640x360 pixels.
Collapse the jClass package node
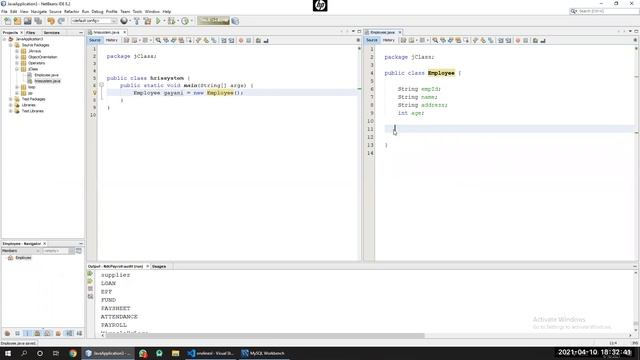click(x=17, y=69)
